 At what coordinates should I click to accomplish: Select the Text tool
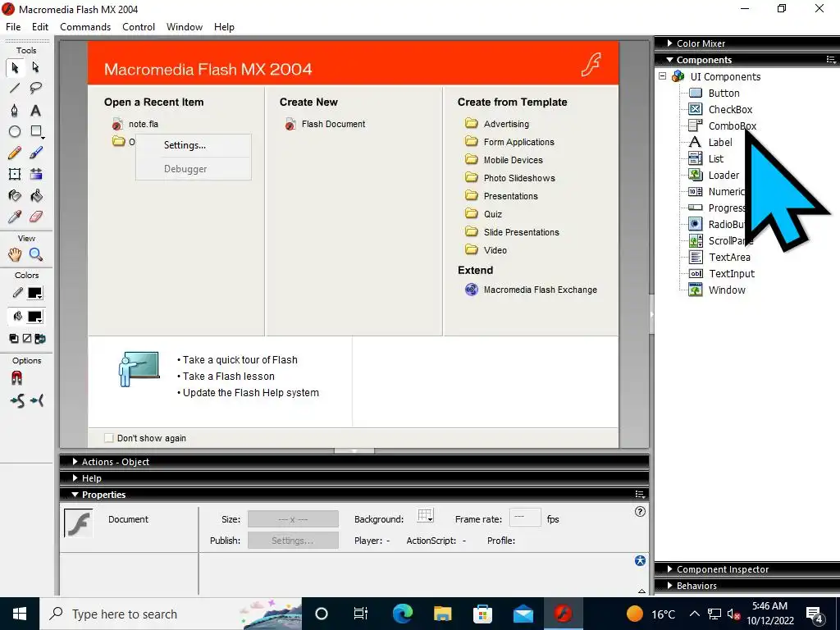35,111
